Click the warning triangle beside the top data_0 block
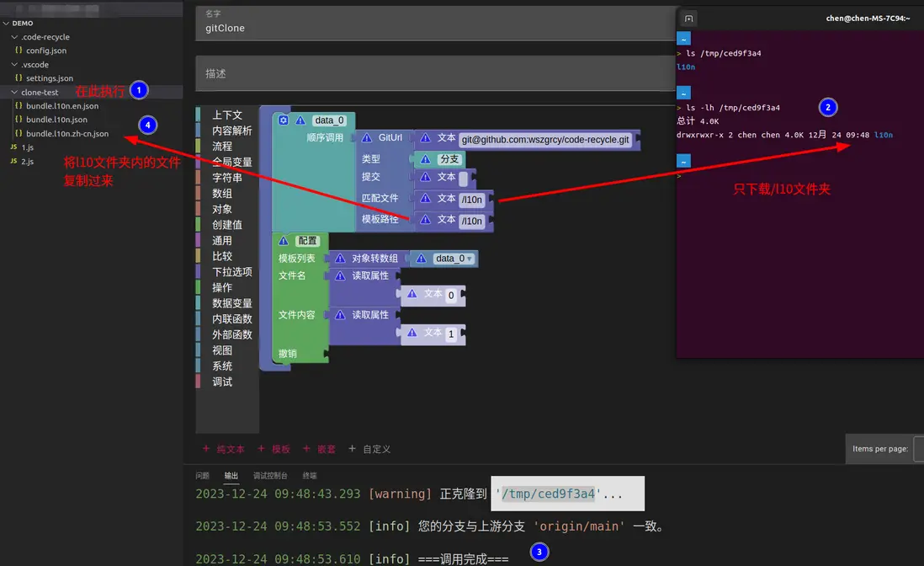 (300, 120)
